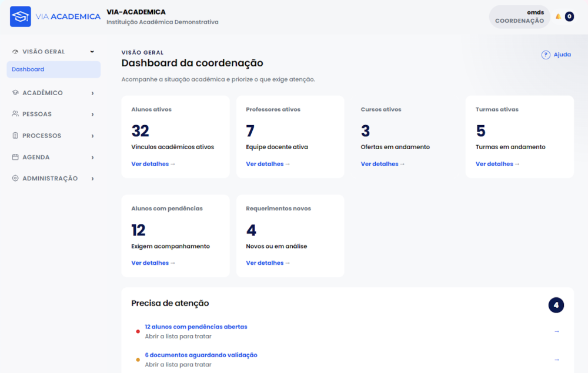Click the Administração gear icon
This screenshot has height=373, width=588.
coord(15,178)
